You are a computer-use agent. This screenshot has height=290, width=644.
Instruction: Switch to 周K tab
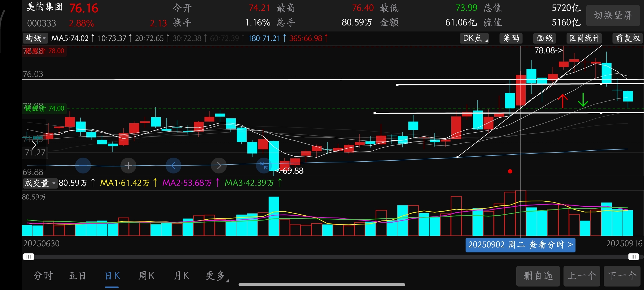tap(146, 276)
